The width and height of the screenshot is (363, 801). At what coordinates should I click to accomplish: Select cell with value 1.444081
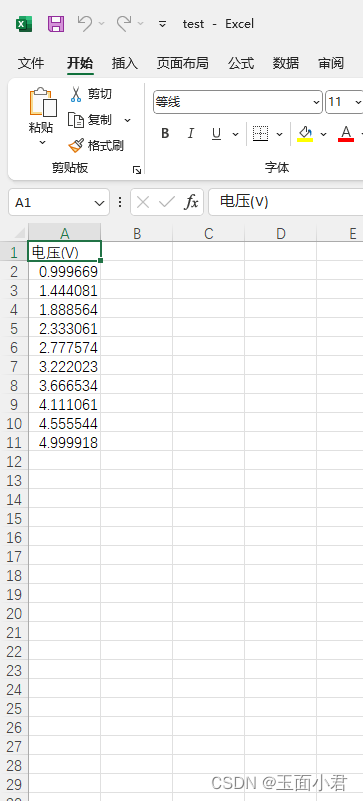pyautogui.click(x=64, y=291)
